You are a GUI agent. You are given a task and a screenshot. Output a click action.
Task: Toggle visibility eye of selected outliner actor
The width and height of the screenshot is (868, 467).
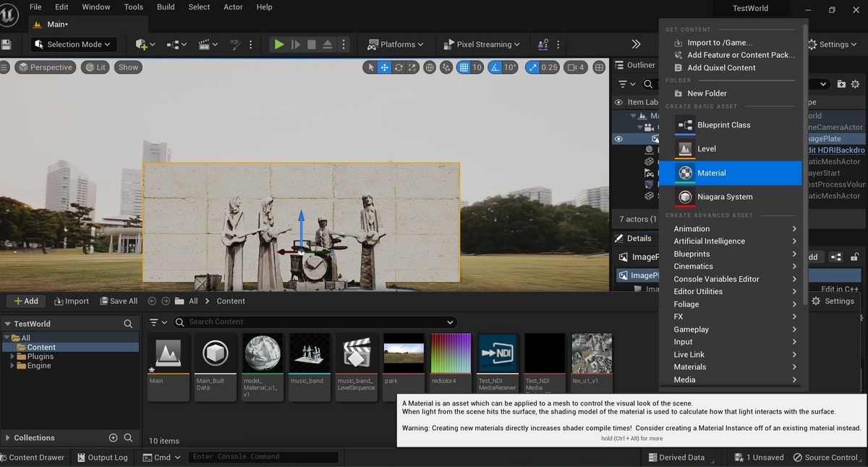618,139
